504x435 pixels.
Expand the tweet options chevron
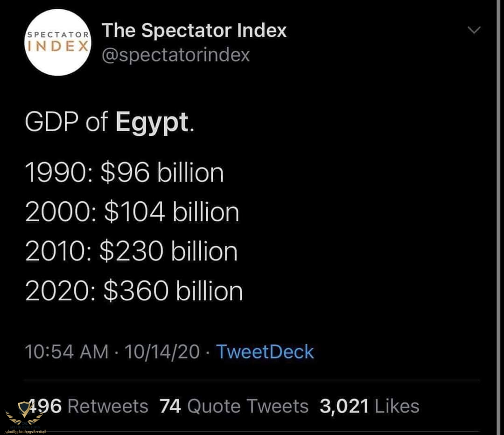tap(474, 30)
